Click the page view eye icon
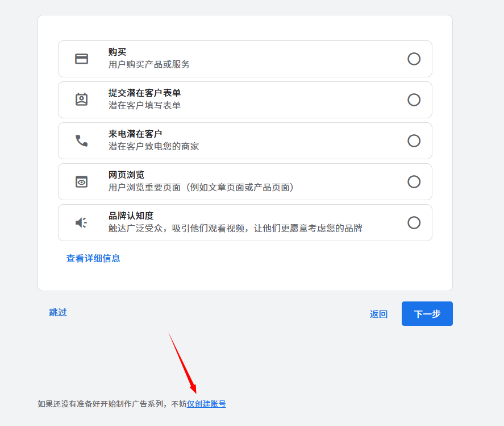This screenshot has width=504, height=426. (82, 182)
